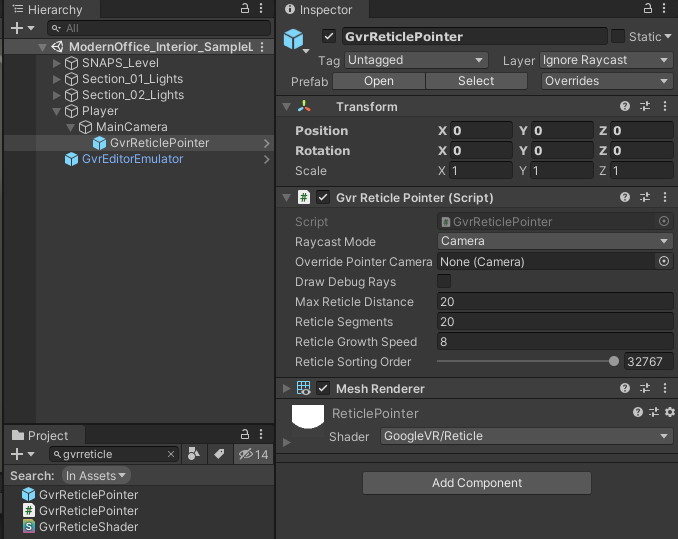Image resolution: width=678 pixels, height=539 pixels.
Task: Enable Draw Debug Rays checkbox
Action: 444,281
